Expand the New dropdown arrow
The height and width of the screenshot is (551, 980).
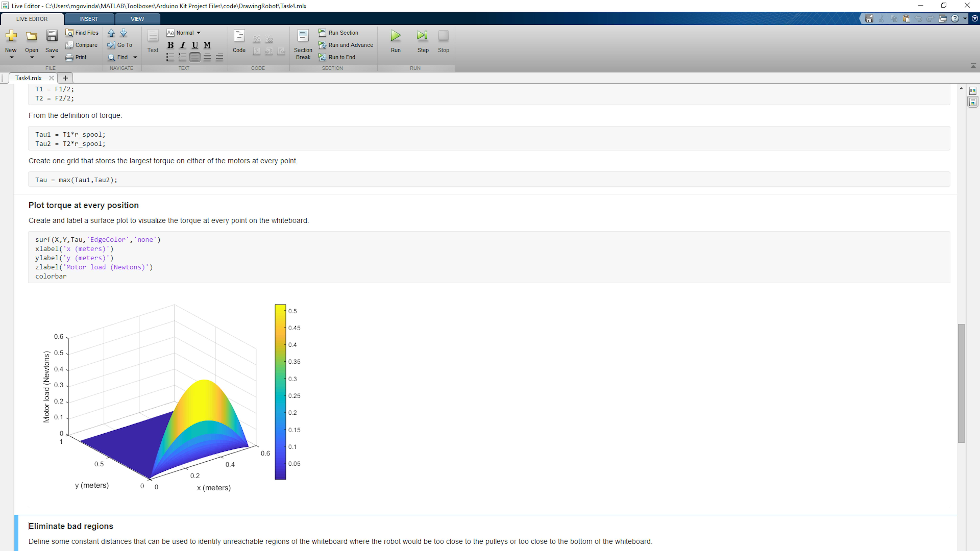click(x=11, y=57)
